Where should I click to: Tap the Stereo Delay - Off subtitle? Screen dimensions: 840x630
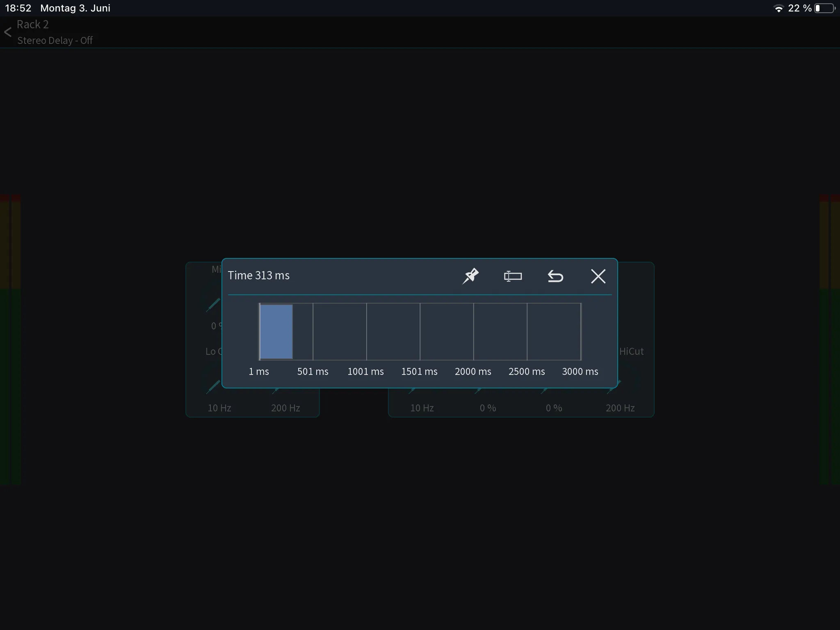(x=55, y=41)
